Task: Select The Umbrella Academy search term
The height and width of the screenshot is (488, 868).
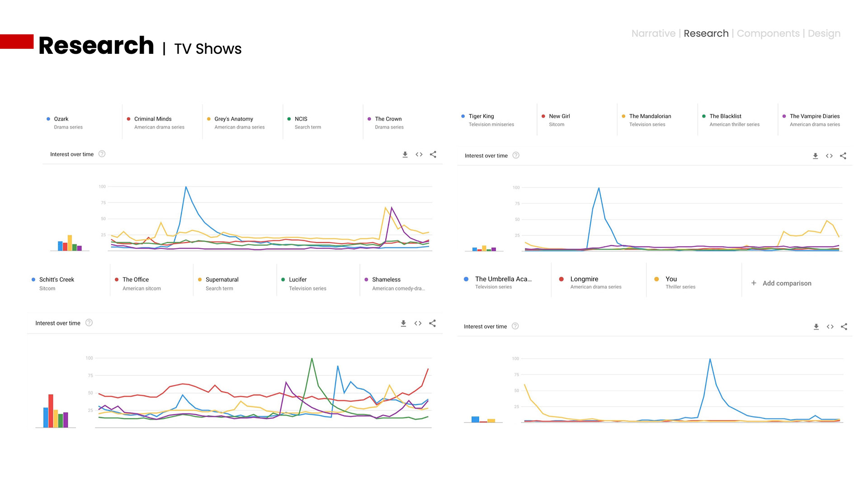Action: [498, 282]
